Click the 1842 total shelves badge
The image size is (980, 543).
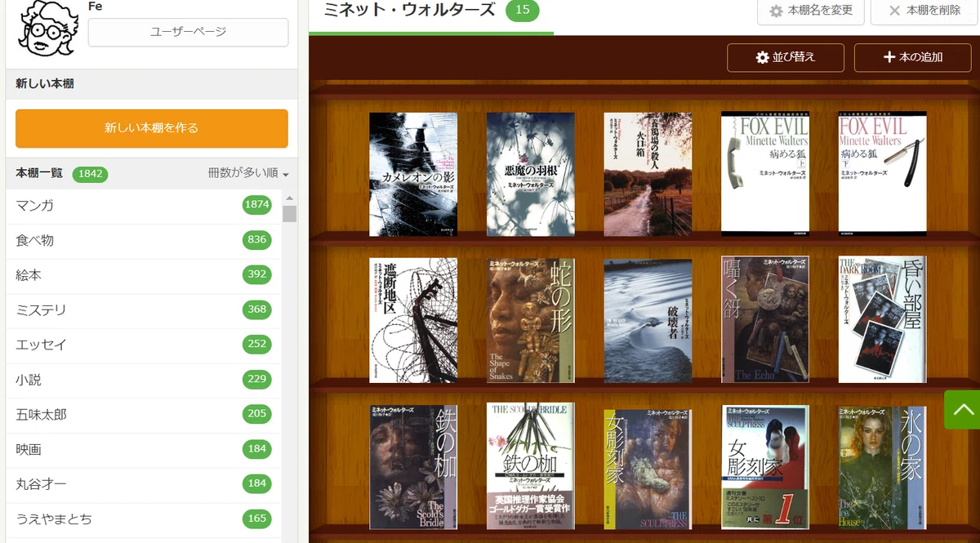click(x=90, y=174)
